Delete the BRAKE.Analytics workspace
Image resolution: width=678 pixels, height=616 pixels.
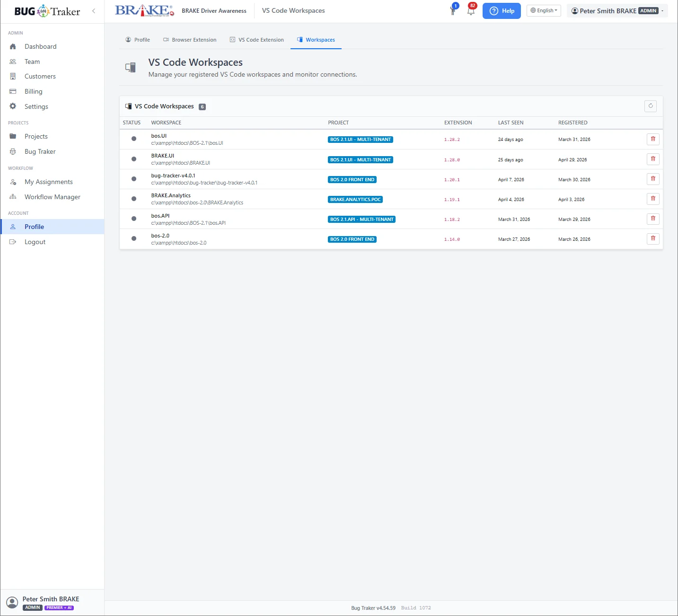click(653, 199)
